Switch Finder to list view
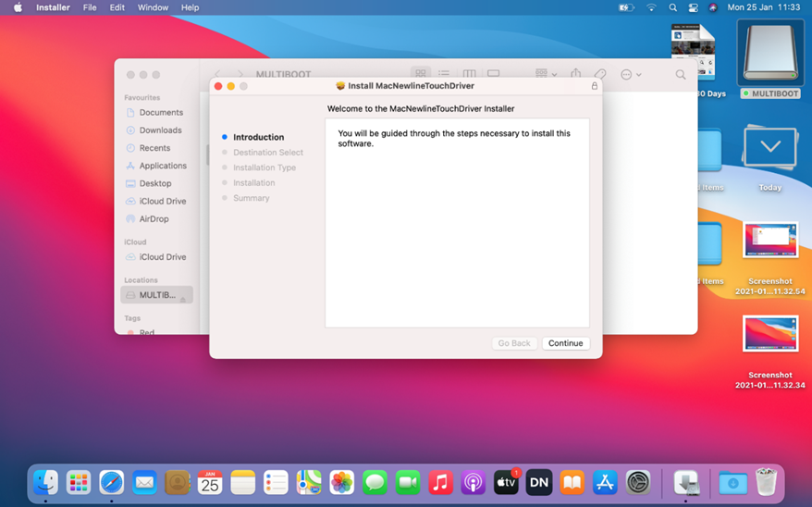Image resolution: width=812 pixels, height=507 pixels. click(x=445, y=74)
